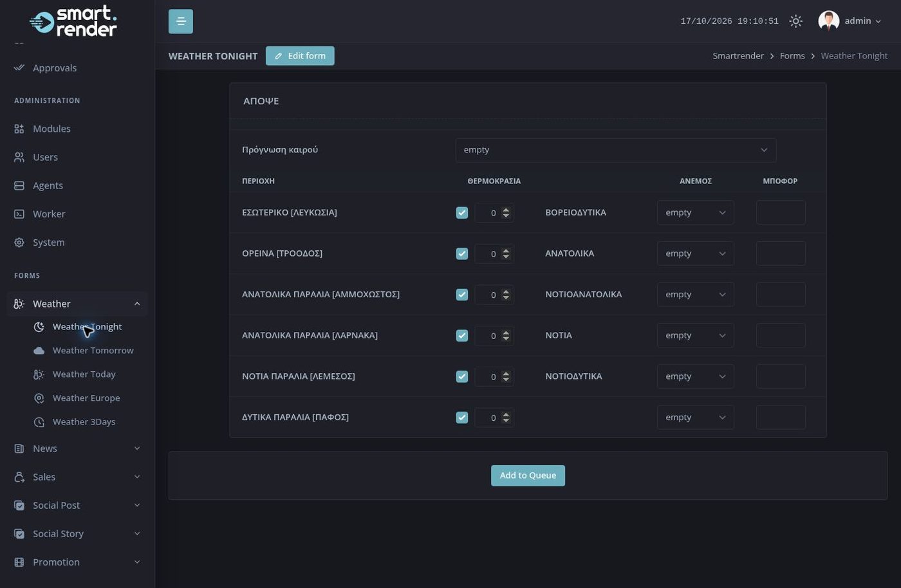Uncheck the ΟΡΕΙΝΑ [ΤΡΟΟΔΟΣ] checkbox

[x=462, y=253]
